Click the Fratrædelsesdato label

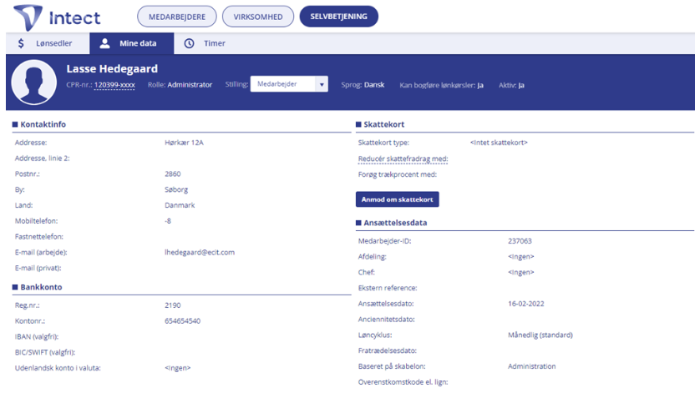[x=387, y=351]
